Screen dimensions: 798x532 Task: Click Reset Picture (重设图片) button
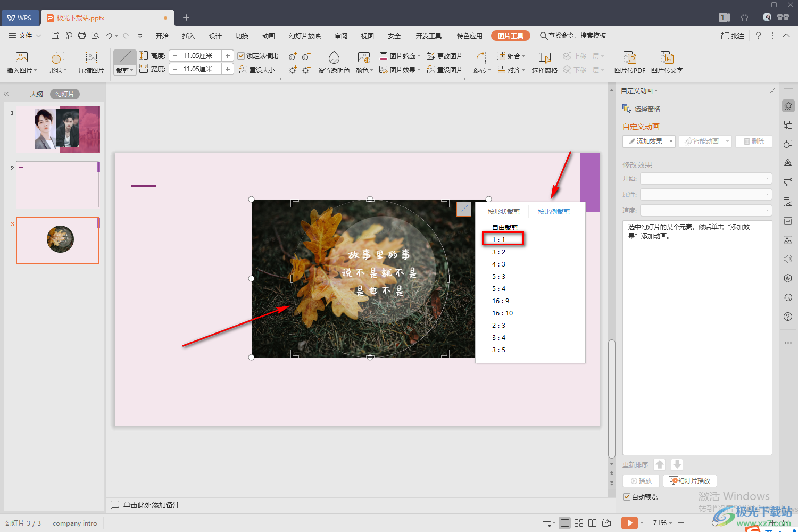tap(445, 70)
